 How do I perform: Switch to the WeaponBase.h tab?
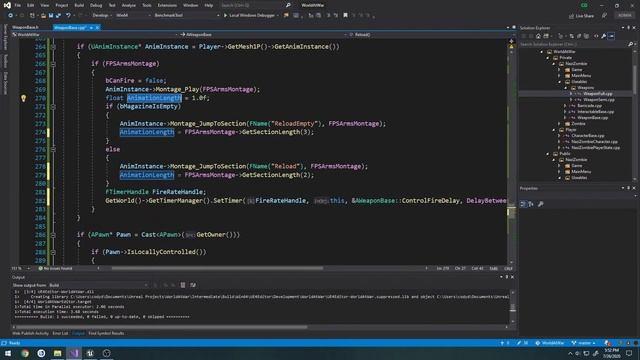tap(25, 27)
